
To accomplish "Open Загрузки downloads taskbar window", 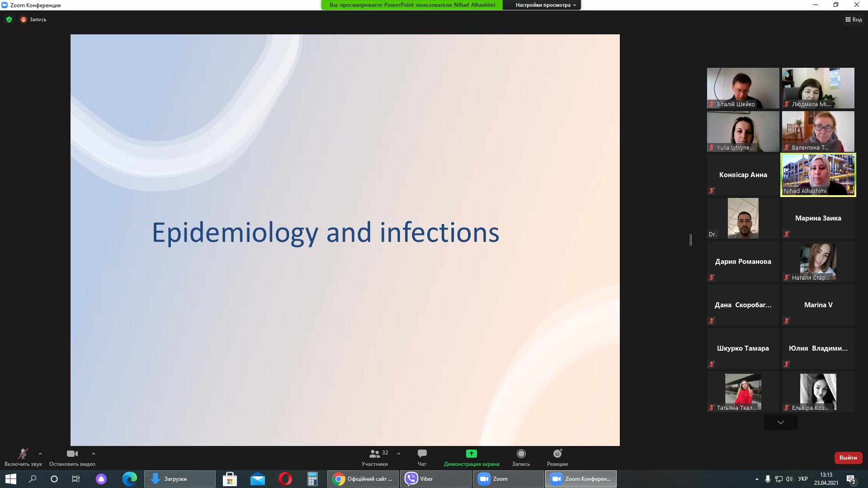I will pyautogui.click(x=180, y=479).
